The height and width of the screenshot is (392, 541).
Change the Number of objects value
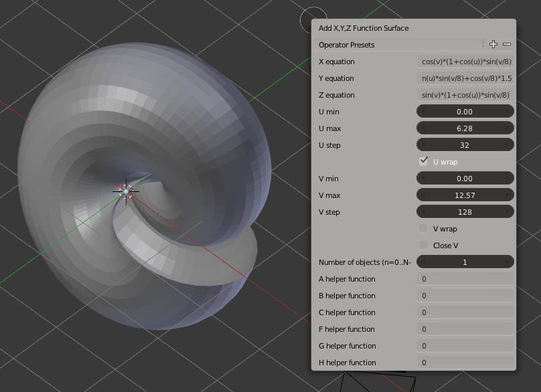pos(465,262)
